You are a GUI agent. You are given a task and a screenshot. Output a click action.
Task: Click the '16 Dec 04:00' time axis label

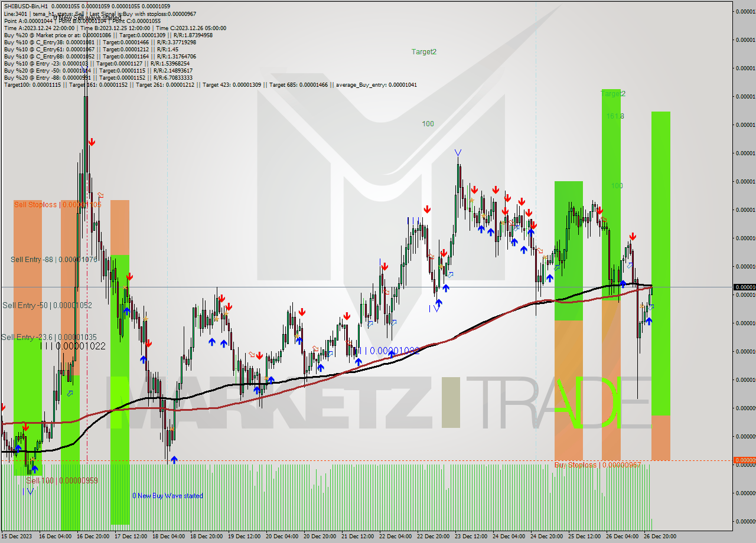(x=56, y=537)
